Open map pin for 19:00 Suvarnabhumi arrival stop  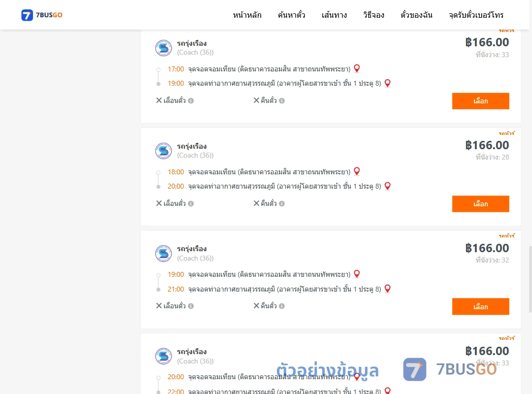pos(388,83)
